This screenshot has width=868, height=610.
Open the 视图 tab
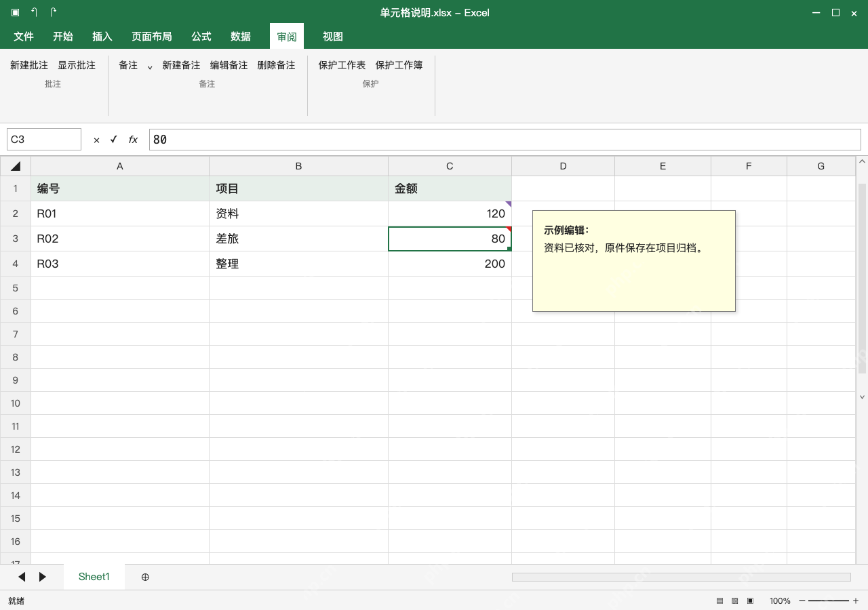pos(333,37)
